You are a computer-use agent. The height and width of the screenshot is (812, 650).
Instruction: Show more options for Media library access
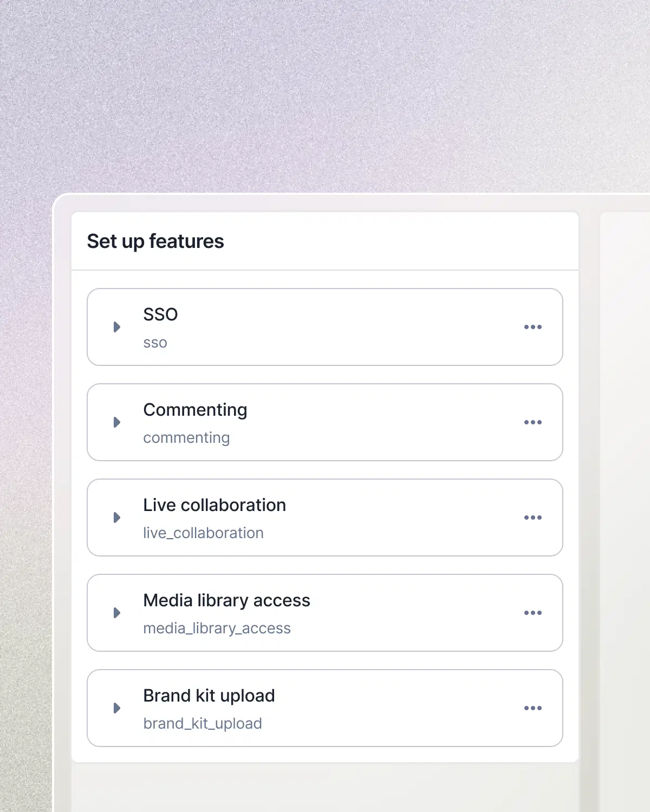(532, 613)
